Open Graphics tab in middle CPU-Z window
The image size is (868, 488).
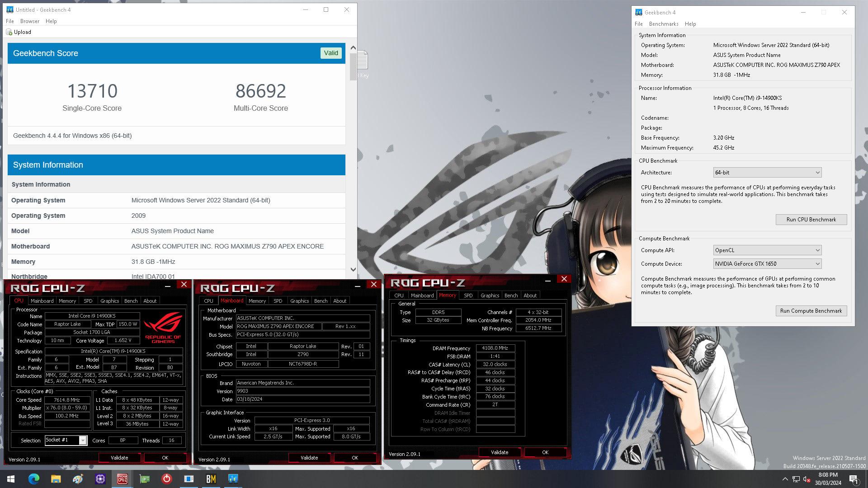(x=300, y=301)
